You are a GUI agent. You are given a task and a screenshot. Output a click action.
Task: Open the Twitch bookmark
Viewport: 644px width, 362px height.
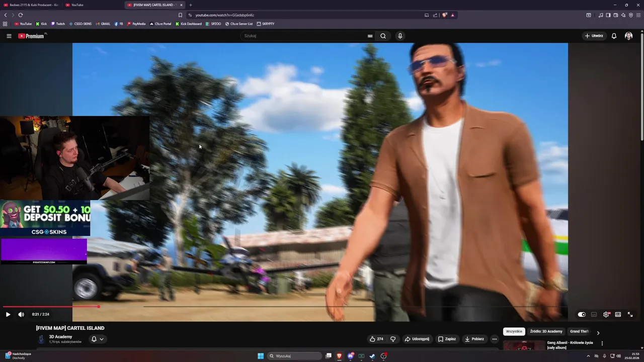coord(58,24)
